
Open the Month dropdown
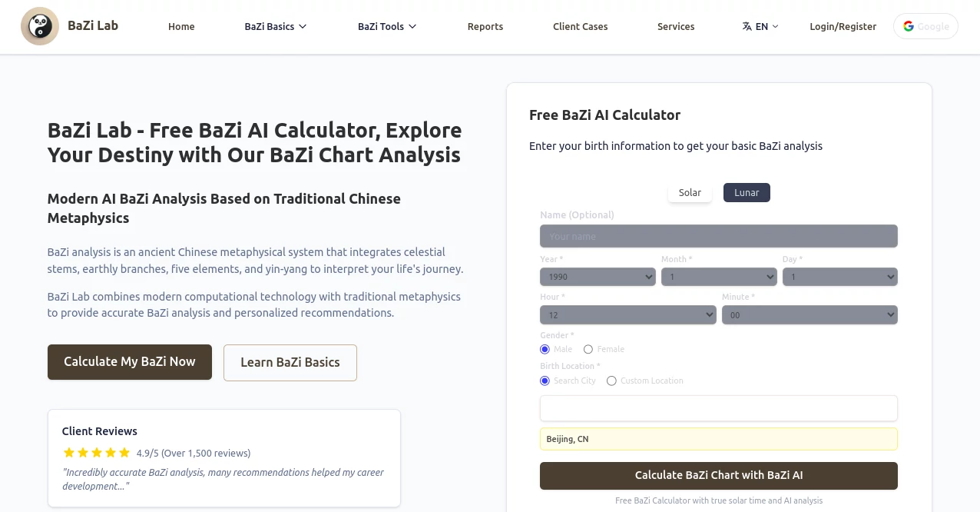click(719, 276)
